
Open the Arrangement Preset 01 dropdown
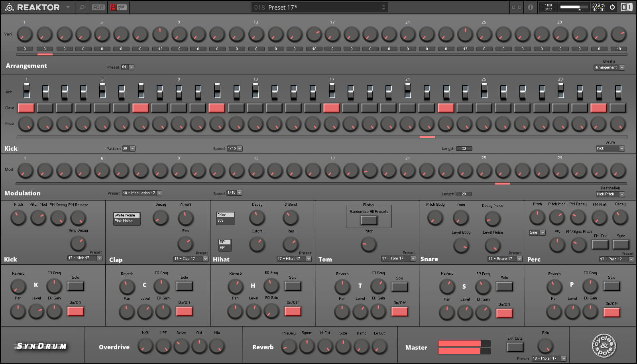point(128,67)
